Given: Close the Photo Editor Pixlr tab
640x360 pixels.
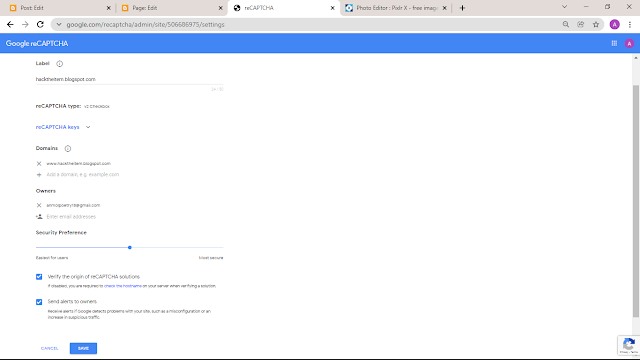Looking at the screenshot, I should (444, 8).
